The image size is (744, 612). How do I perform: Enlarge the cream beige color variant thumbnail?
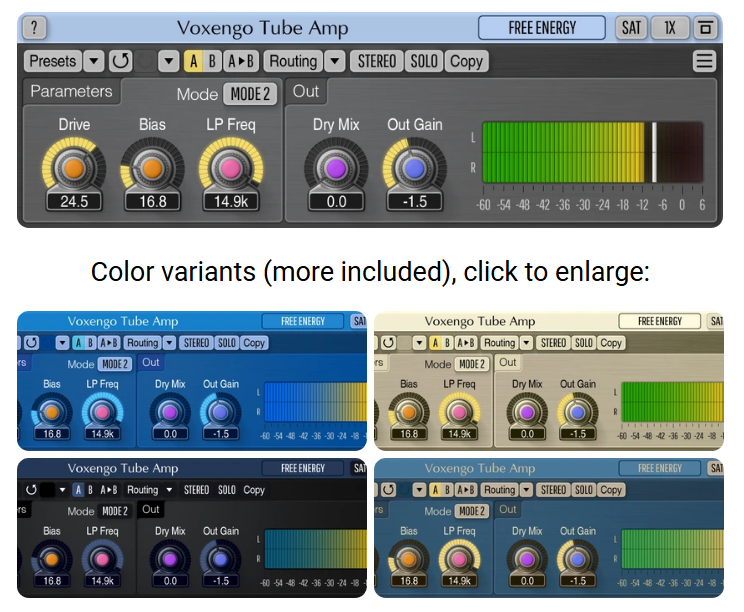click(x=549, y=380)
